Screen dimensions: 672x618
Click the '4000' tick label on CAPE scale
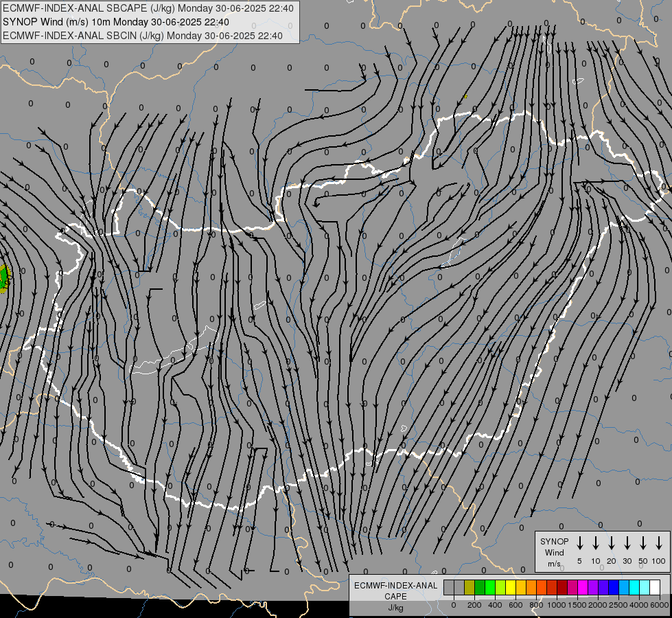[x=639, y=605]
